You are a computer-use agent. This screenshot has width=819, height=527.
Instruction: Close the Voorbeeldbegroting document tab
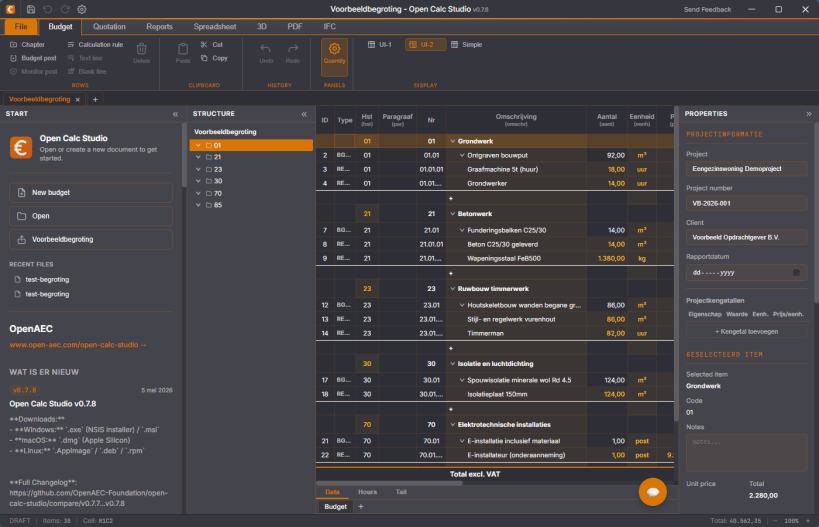click(x=78, y=99)
